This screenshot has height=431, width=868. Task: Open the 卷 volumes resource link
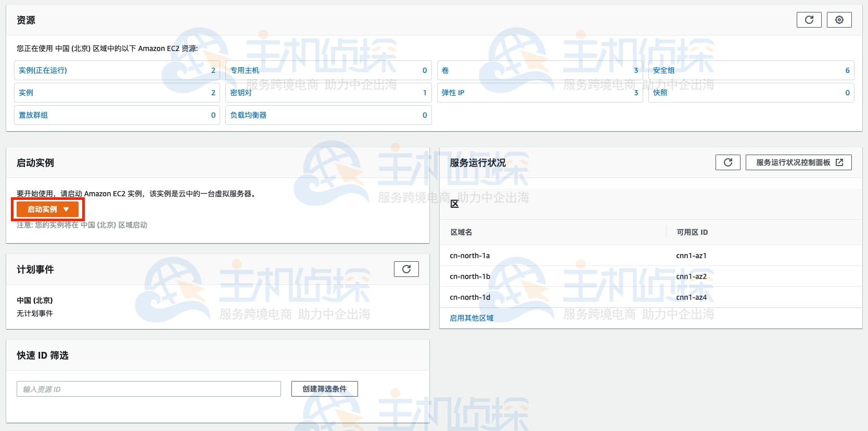pos(445,70)
